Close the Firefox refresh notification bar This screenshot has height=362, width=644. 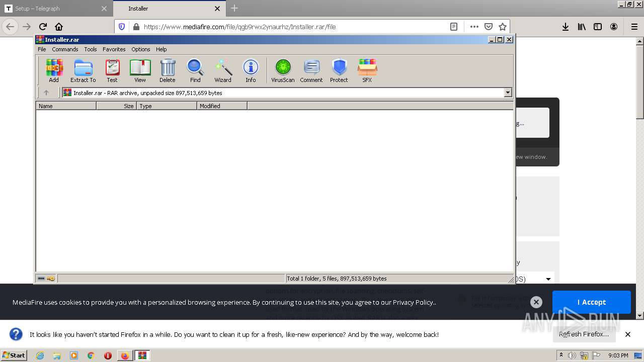(x=628, y=334)
